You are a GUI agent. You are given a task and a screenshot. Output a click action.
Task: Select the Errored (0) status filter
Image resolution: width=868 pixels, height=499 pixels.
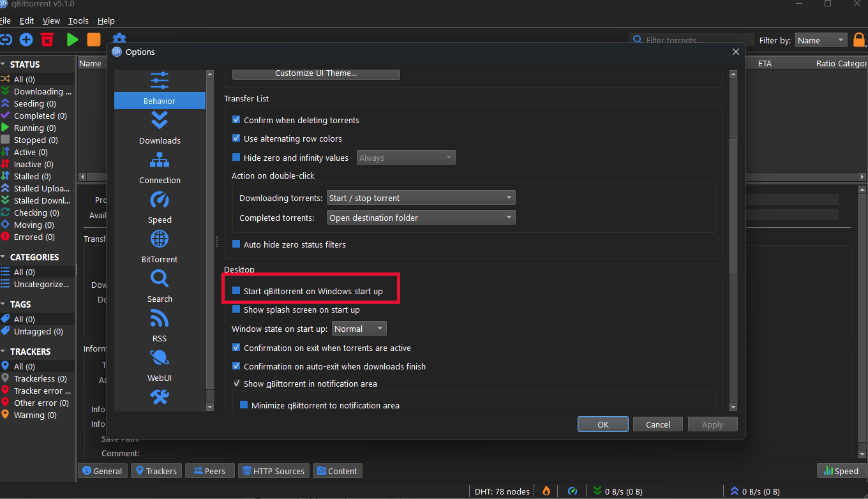(37, 237)
